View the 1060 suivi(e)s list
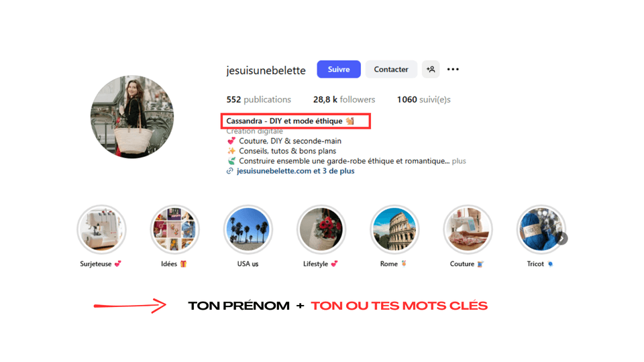 pyautogui.click(x=423, y=99)
